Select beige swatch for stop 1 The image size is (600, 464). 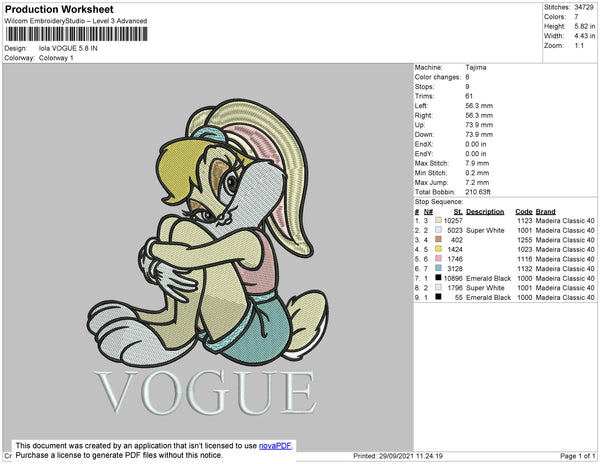click(438, 220)
